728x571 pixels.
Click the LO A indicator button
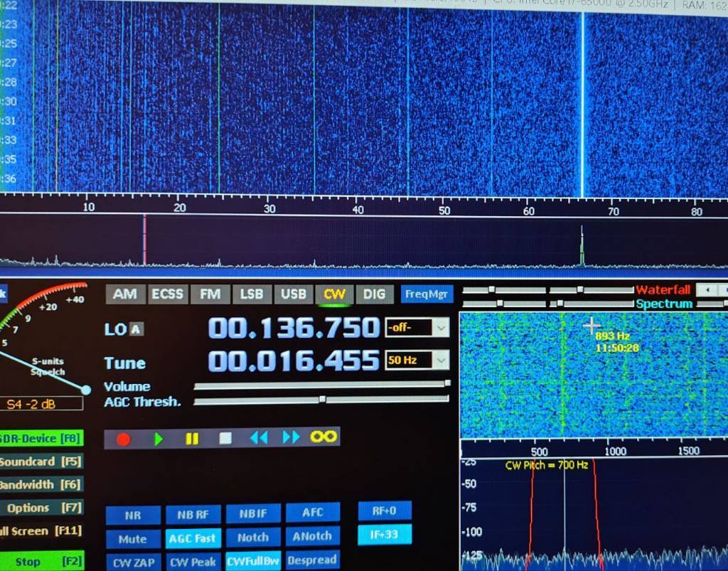pyautogui.click(x=135, y=329)
